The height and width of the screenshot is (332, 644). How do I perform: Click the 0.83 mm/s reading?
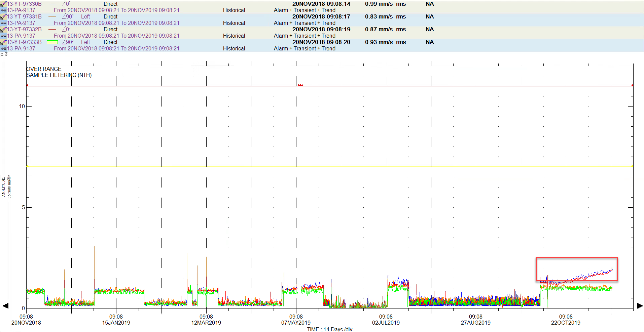(385, 17)
